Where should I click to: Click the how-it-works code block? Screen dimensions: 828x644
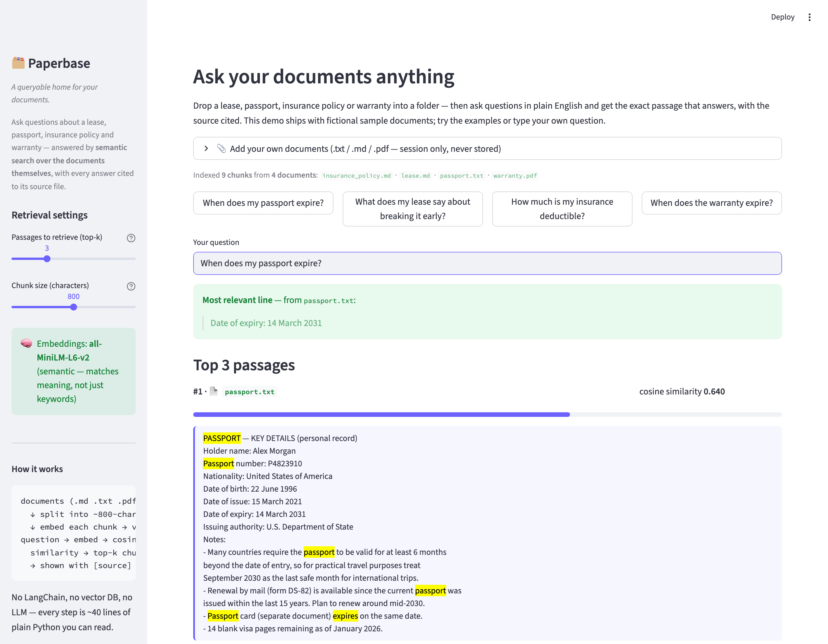[74, 533]
